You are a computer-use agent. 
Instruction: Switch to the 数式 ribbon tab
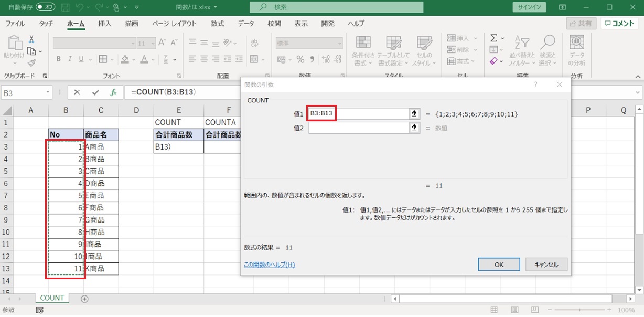tap(217, 24)
